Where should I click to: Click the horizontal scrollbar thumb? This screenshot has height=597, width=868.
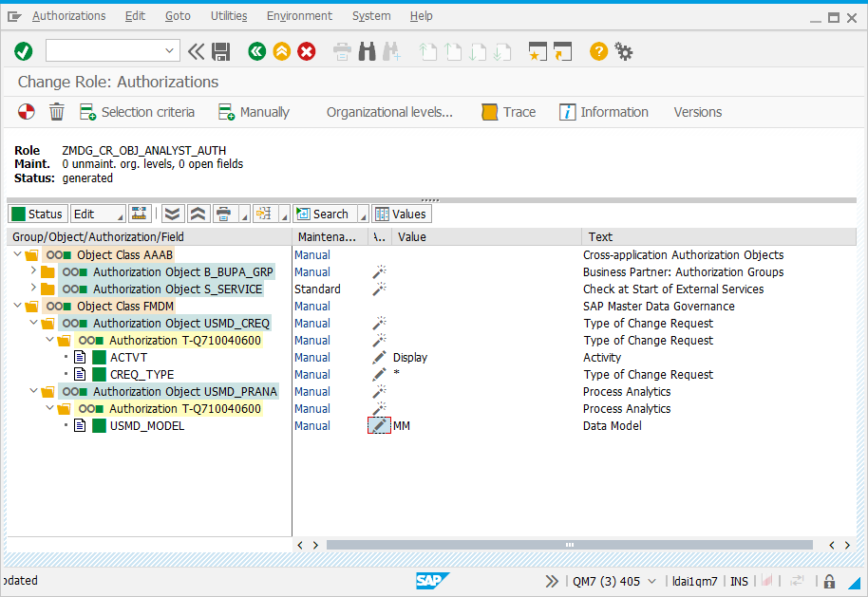570,545
